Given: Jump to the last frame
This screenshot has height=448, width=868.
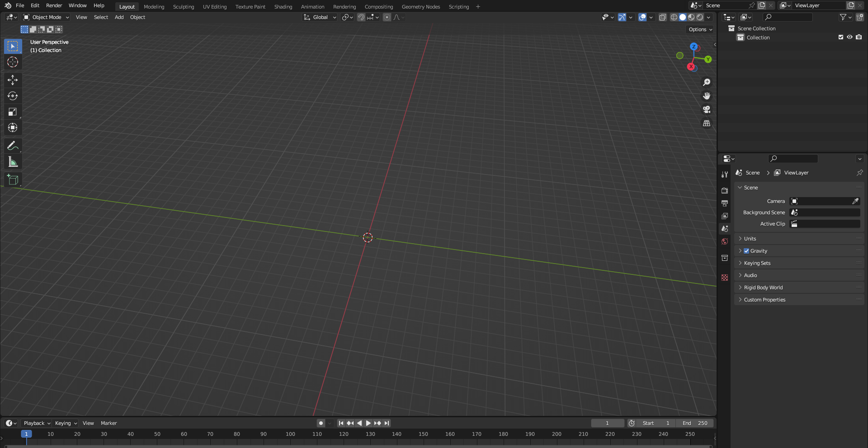Looking at the screenshot, I should 387,423.
